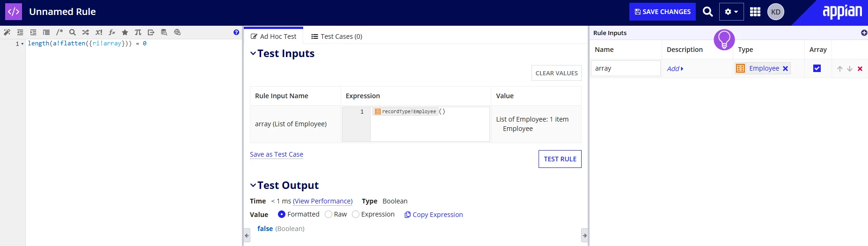
Task: Click the recordType!Employee token in expression
Action: click(x=406, y=111)
